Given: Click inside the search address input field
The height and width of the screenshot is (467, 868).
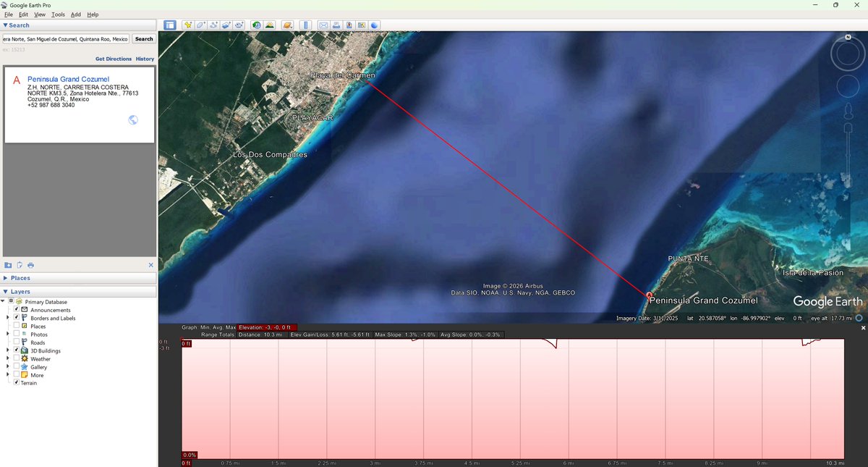Looking at the screenshot, I should click(66, 39).
